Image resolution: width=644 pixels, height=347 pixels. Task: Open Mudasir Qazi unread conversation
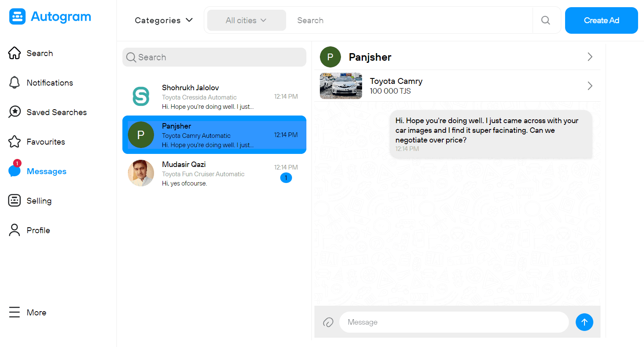pyautogui.click(x=214, y=173)
